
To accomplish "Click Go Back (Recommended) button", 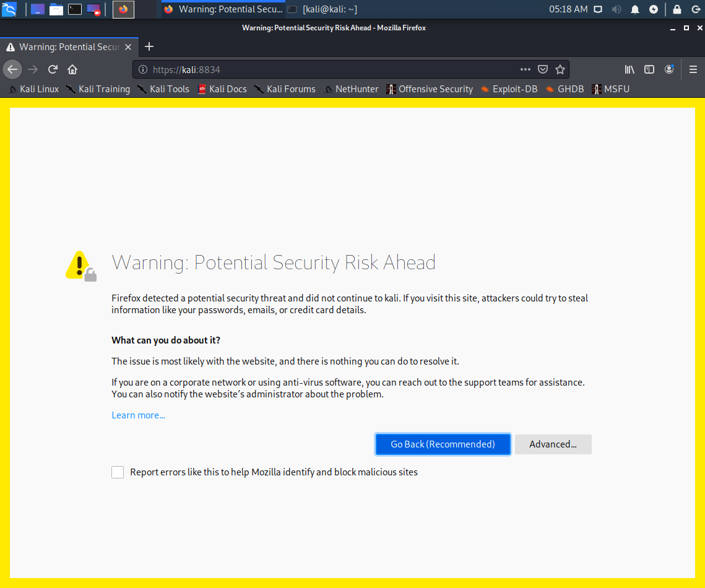I will coord(443,444).
